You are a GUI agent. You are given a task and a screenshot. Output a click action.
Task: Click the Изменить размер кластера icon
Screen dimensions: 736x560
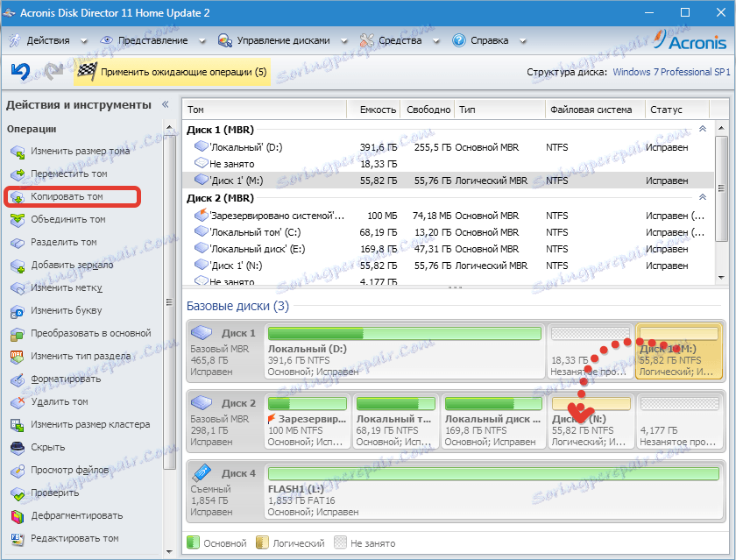pos(18,425)
